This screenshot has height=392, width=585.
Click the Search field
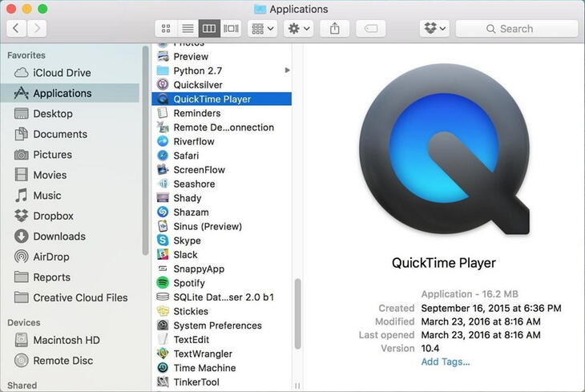(x=517, y=29)
